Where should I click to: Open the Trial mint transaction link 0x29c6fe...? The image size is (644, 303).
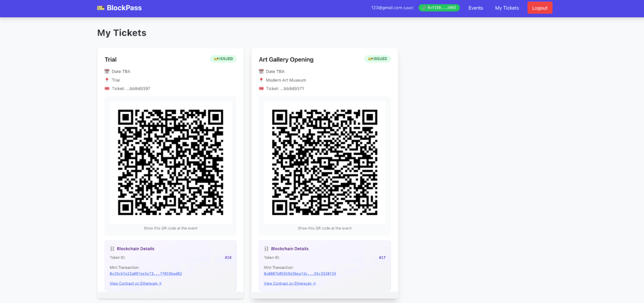coord(145,274)
